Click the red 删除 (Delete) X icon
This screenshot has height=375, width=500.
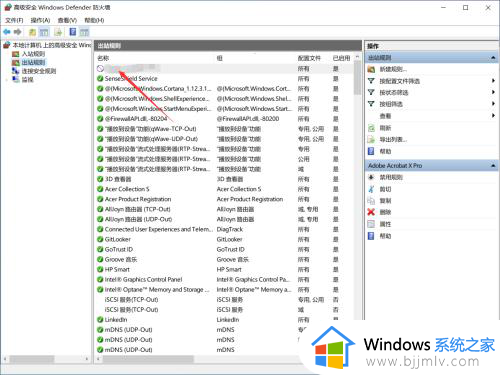tap(371, 212)
